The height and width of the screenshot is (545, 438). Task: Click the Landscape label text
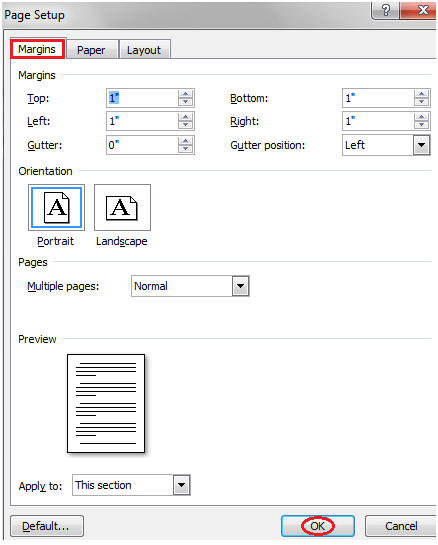click(x=122, y=241)
